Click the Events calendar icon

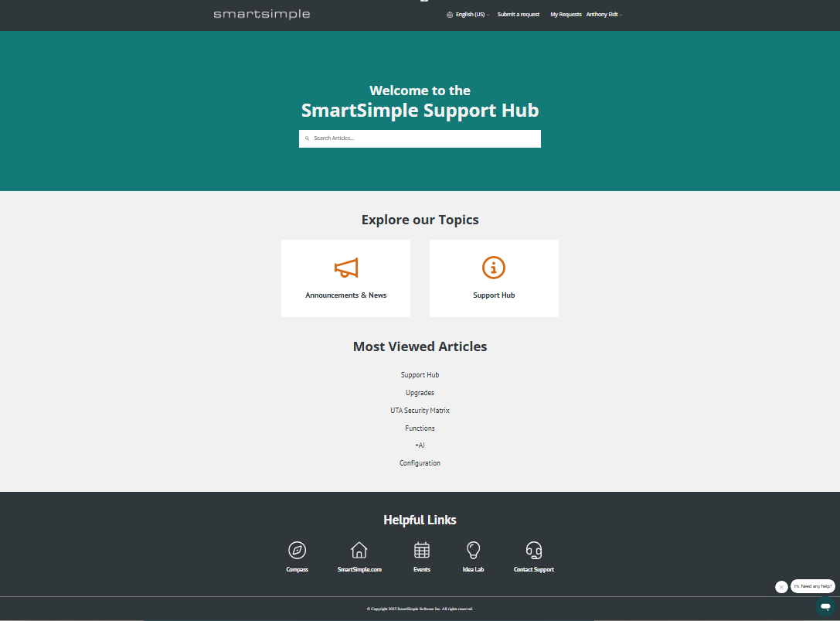click(x=422, y=550)
